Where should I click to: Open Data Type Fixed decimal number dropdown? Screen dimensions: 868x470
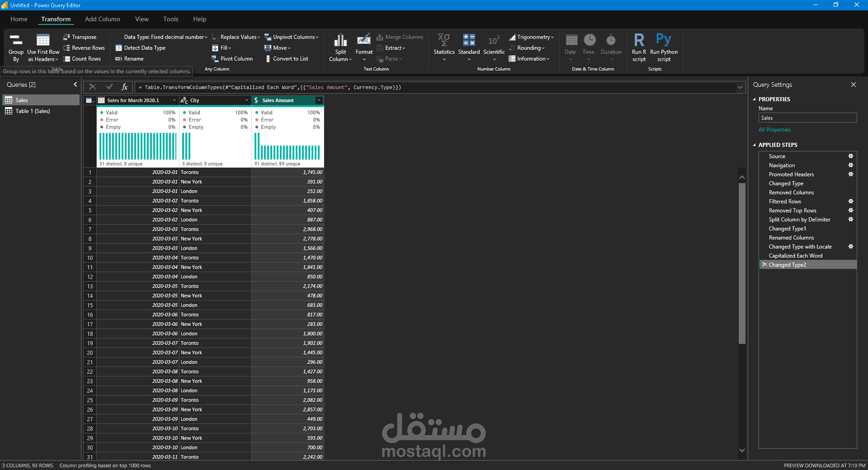(x=165, y=37)
